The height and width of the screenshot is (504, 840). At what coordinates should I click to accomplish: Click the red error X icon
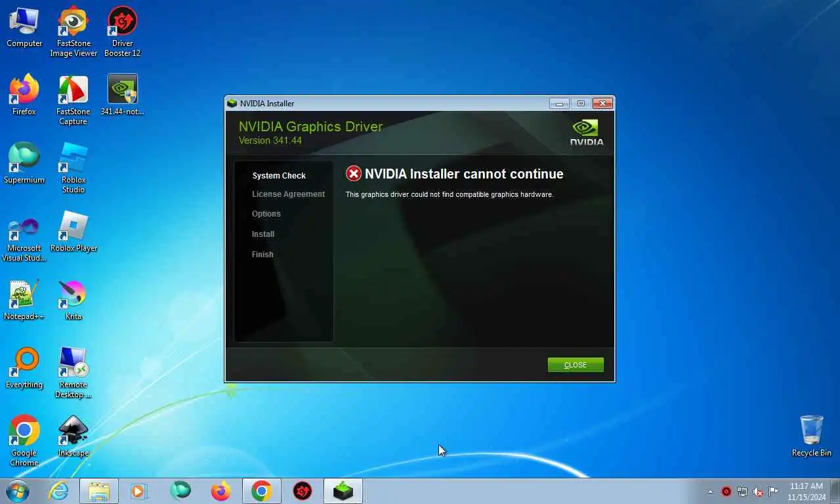(x=354, y=174)
